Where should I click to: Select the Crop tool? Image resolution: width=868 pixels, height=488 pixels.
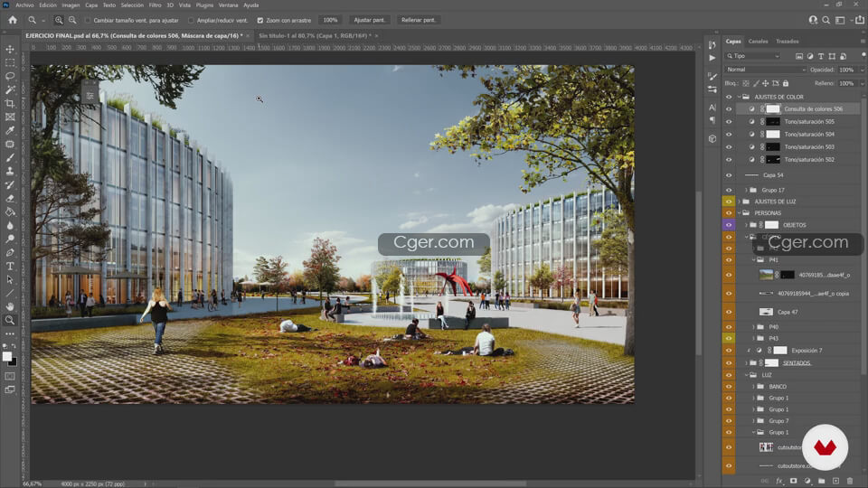coord(11,103)
